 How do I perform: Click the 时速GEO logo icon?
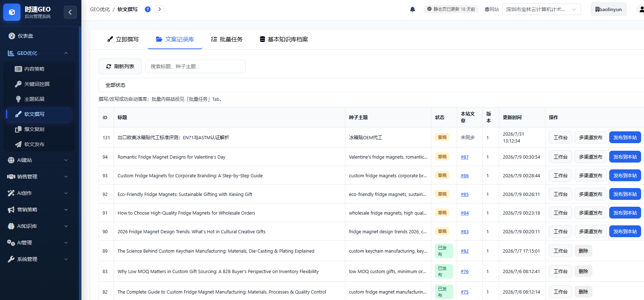coord(12,12)
